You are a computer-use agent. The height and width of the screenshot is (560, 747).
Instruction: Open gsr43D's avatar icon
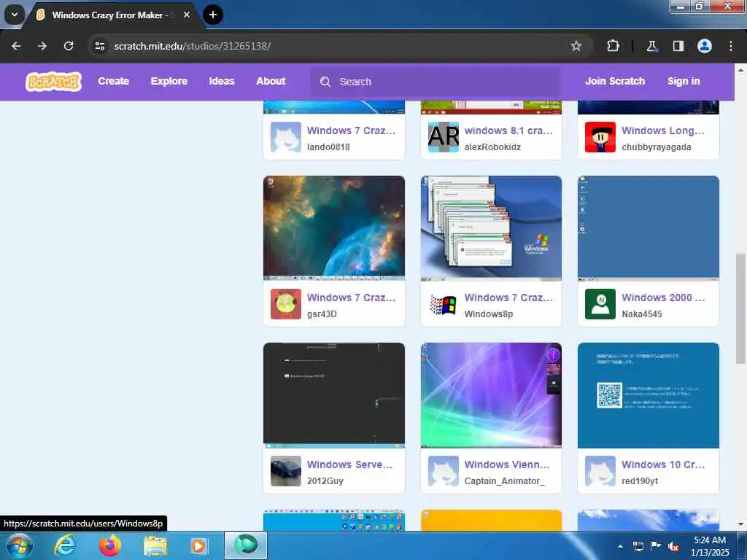286,304
